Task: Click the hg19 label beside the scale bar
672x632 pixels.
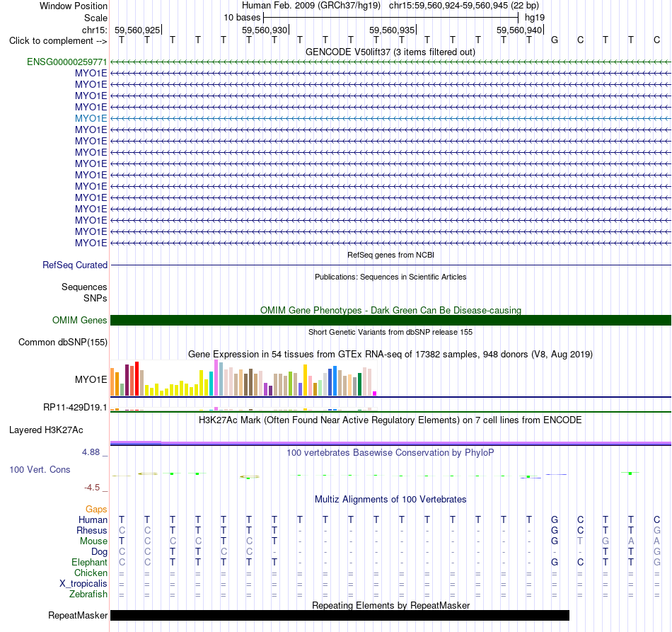Action: (535, 18)
